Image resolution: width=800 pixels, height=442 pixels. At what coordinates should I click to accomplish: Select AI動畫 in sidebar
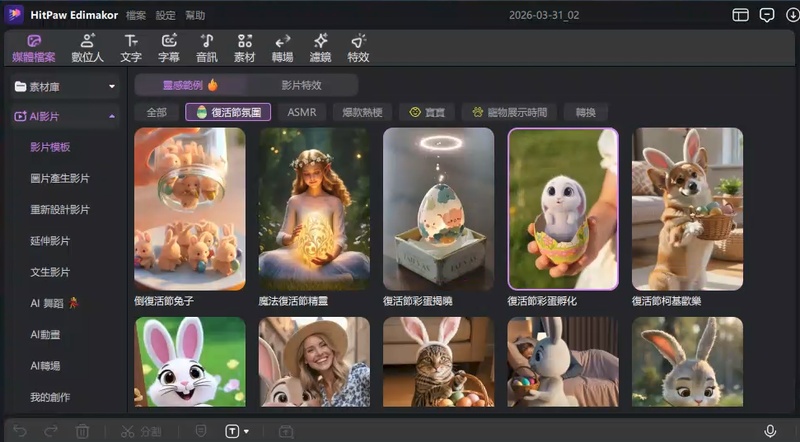45,334
